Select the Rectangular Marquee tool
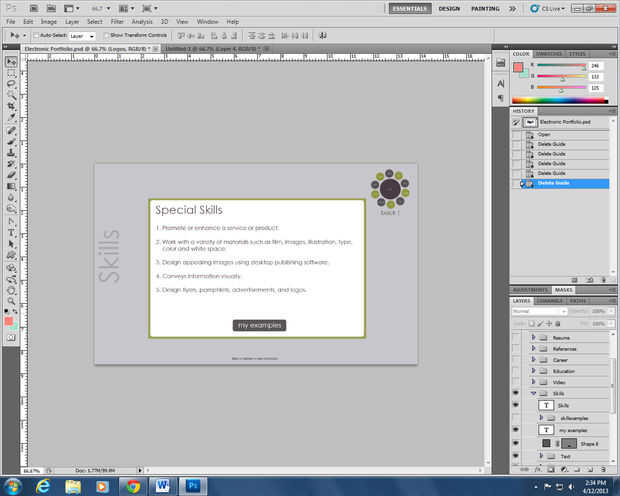The height and width of the screenshot is (496, 620). pyautogui.click(x=11, y=73)
